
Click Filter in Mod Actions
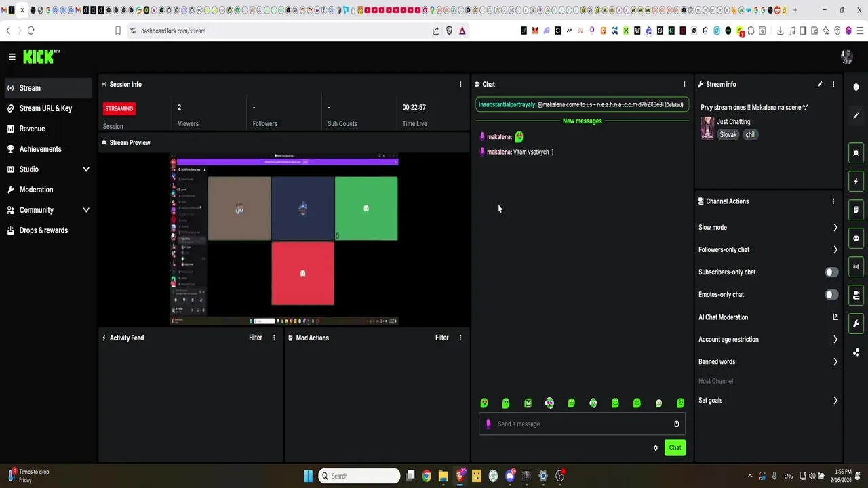tap(441, 338)
